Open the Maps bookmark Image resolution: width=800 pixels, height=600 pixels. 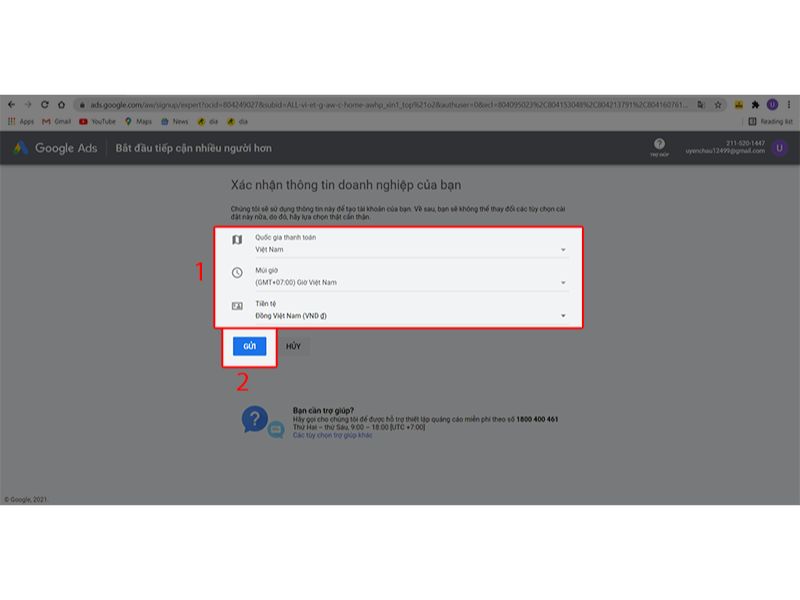tap(138, 121)
